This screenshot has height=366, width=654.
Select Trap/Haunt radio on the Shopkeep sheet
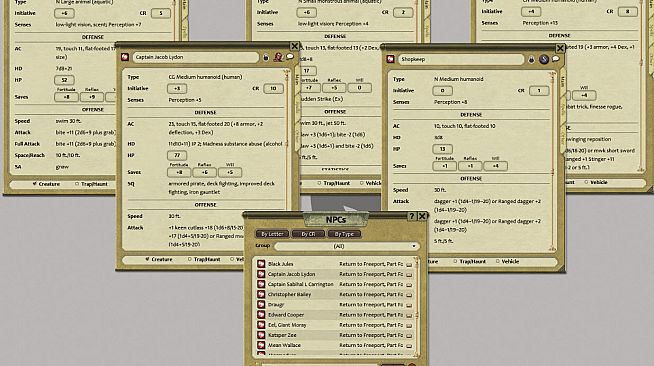[455, 261]
